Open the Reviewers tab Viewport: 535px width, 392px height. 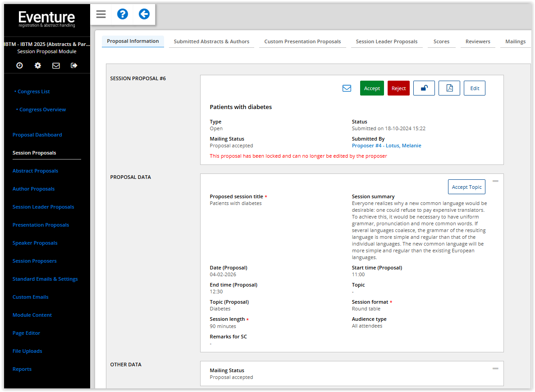coord(478,41)
